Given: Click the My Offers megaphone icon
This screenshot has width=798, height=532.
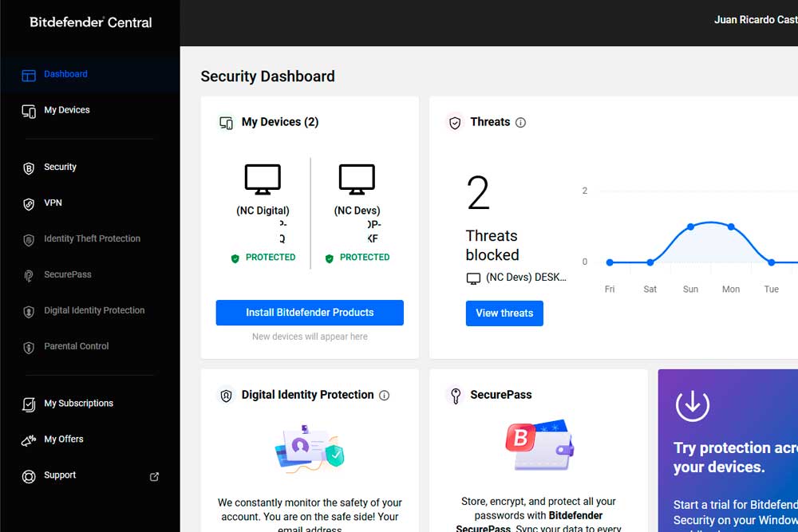Looking at the screenshot, I should (x=29, y=440).
